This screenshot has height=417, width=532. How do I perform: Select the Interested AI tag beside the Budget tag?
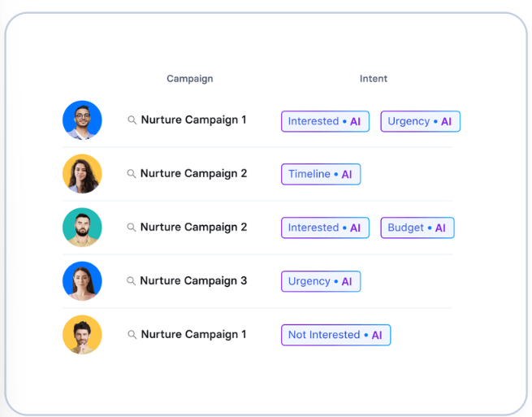(x=325, y=228)
